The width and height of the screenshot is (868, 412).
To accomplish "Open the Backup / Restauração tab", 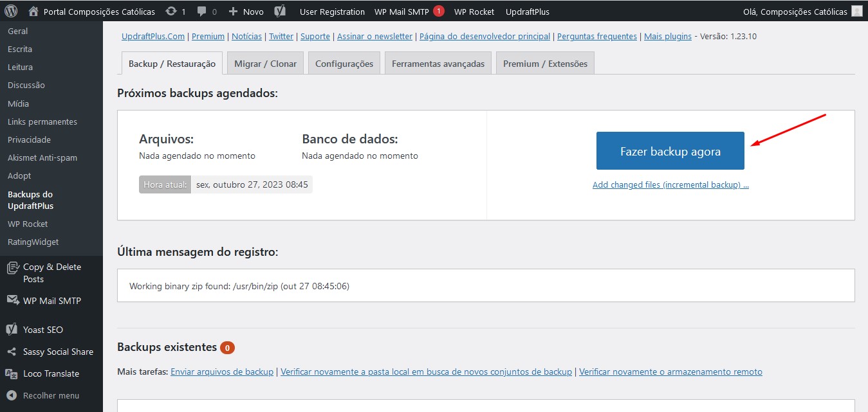I will 172,64.
